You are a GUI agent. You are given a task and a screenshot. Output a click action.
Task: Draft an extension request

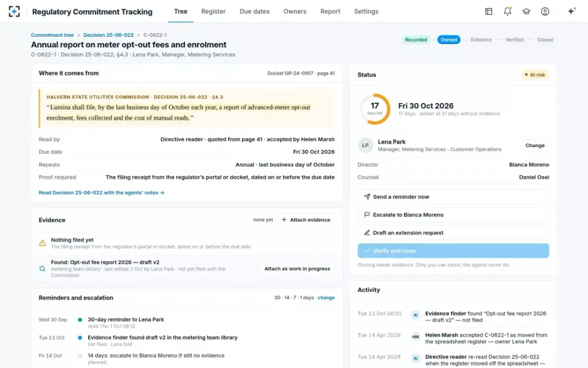click(453, 233)
